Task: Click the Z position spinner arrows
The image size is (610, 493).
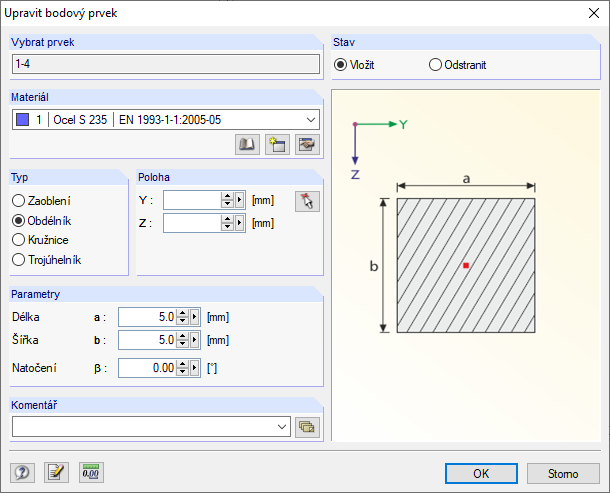Action: [227, 223]
